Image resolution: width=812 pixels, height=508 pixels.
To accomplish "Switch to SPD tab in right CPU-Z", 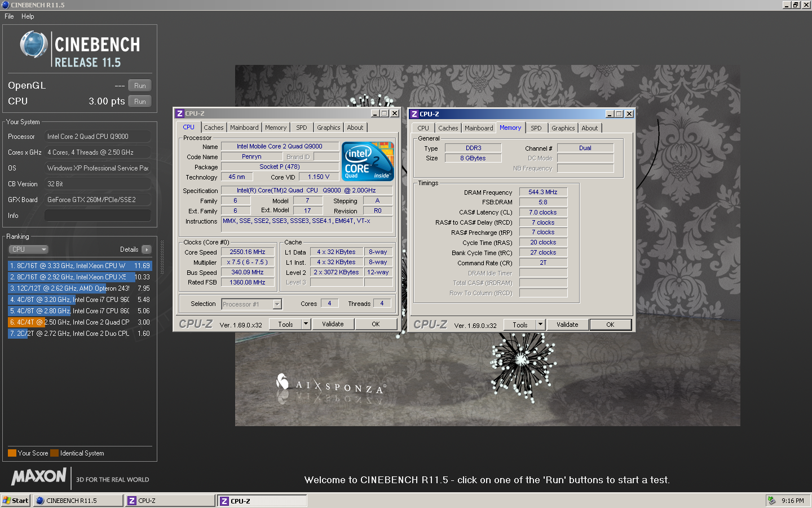I will pos(536,129).
